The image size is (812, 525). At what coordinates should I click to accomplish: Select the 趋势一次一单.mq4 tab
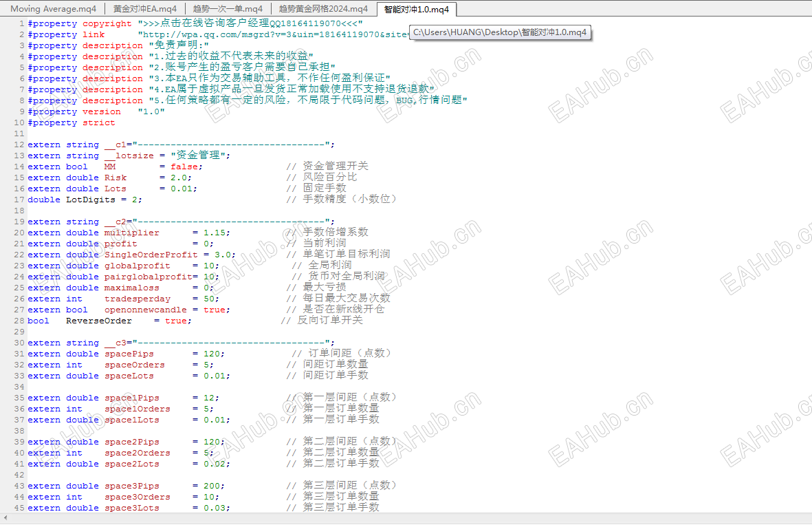click(x=228, y=9)
